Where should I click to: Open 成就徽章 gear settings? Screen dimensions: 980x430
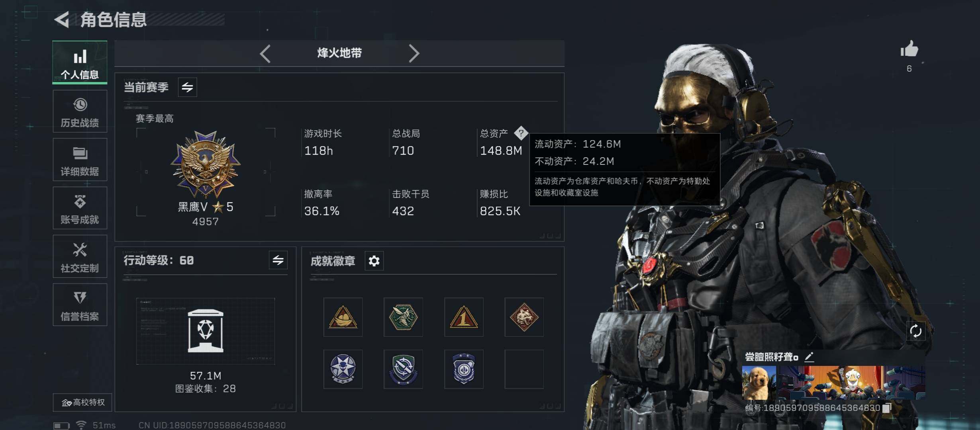click(x=374, y=261)
